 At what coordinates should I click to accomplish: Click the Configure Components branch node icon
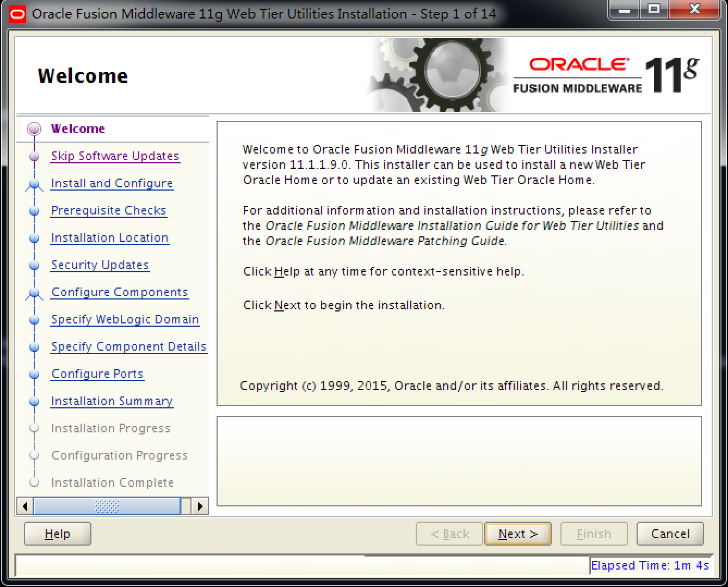pyautogui.click(x=34, y=293)
